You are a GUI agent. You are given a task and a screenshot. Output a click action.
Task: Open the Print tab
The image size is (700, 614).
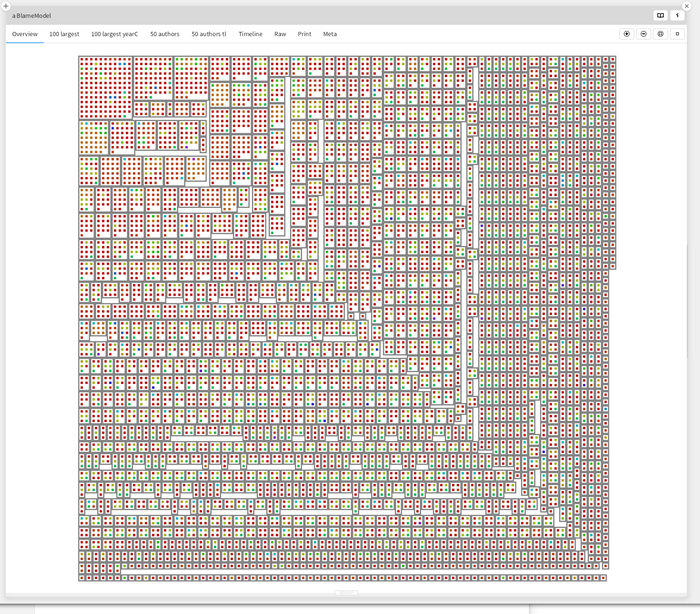coord(304,34)
